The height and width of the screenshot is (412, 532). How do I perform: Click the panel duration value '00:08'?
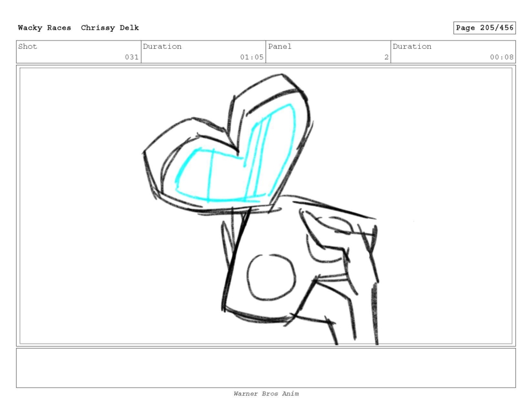pos(501,57)
